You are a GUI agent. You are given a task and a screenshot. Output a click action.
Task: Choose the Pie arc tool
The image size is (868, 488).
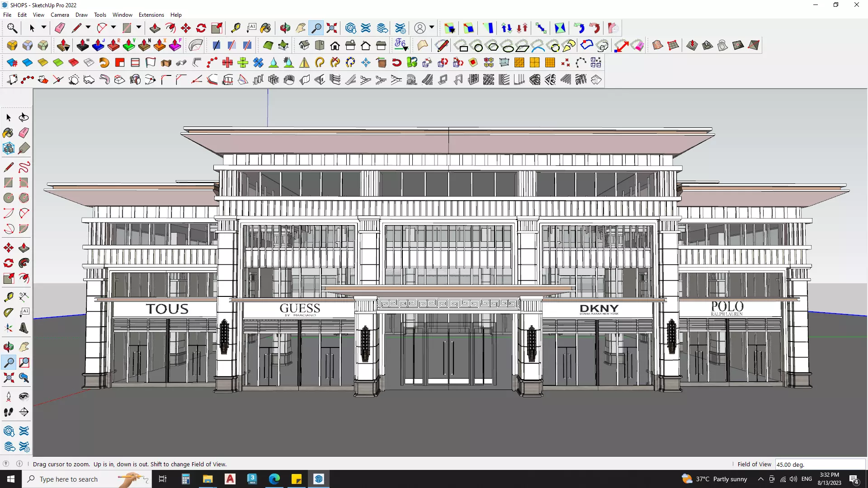24,229
